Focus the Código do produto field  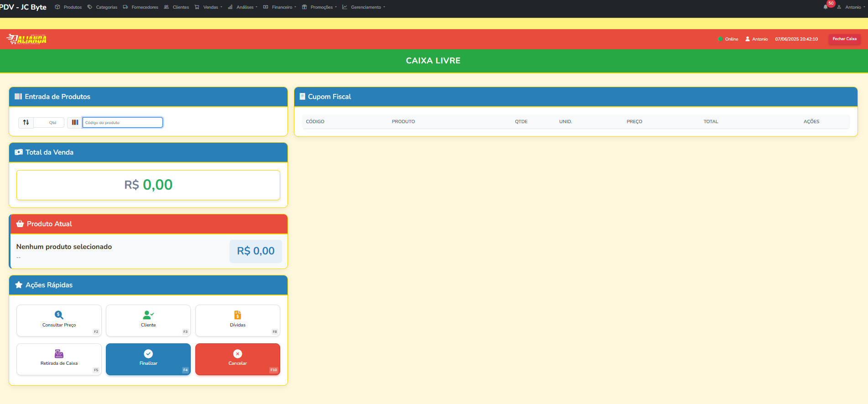point(122,122)
